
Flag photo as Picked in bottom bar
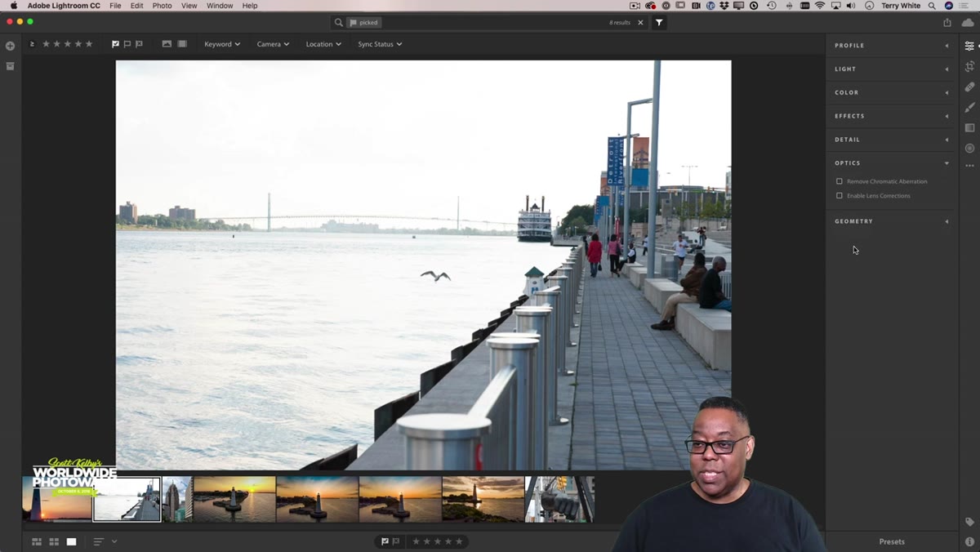point(385,541)
